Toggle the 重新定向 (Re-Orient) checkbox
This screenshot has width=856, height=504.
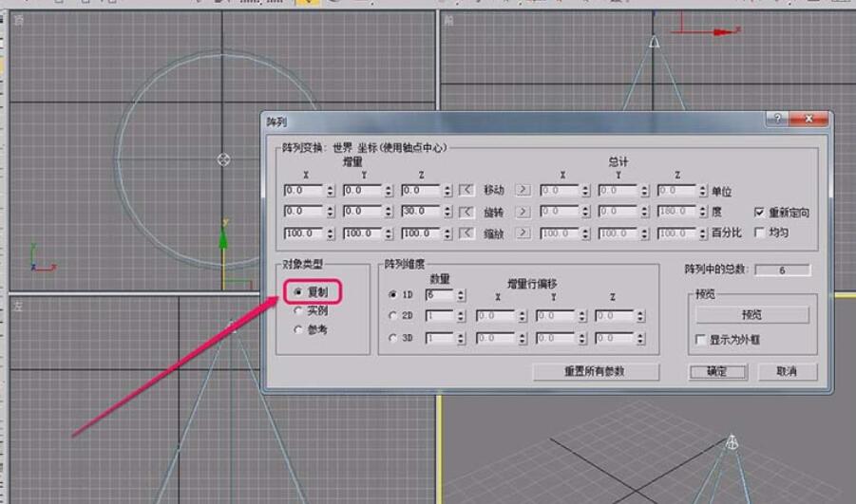[759, 213]
